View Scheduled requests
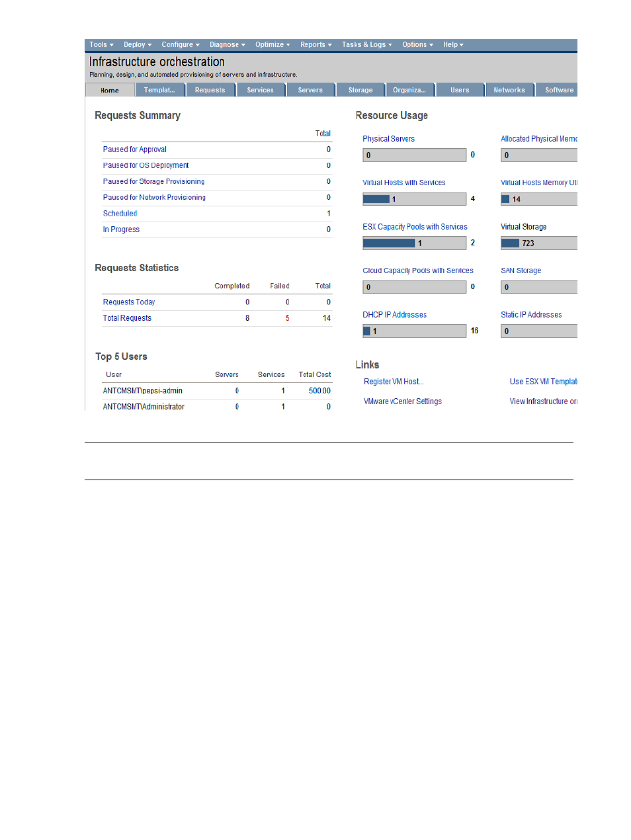The height and width of the screenshot is (840, 631). pyautogui.click(x=120, y=214)
